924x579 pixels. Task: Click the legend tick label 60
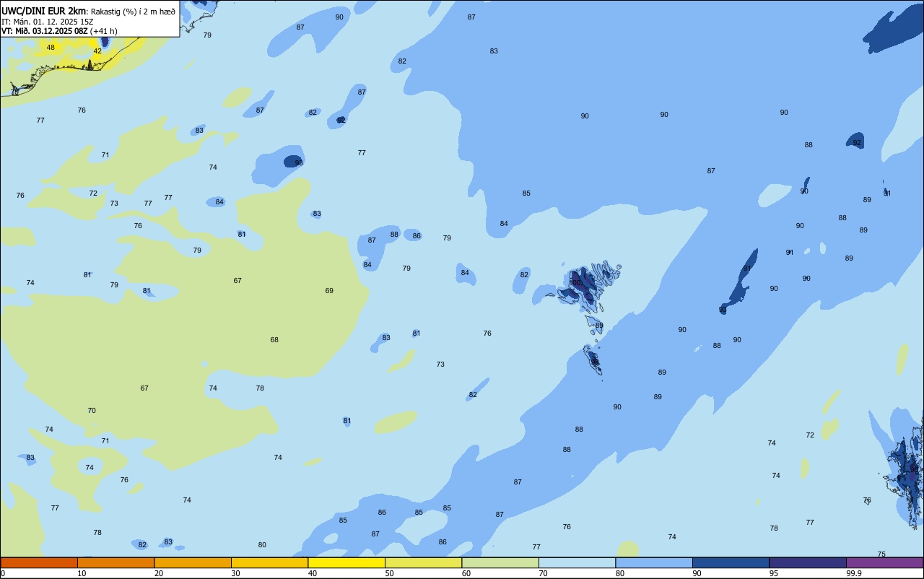(x=466, y=573)
